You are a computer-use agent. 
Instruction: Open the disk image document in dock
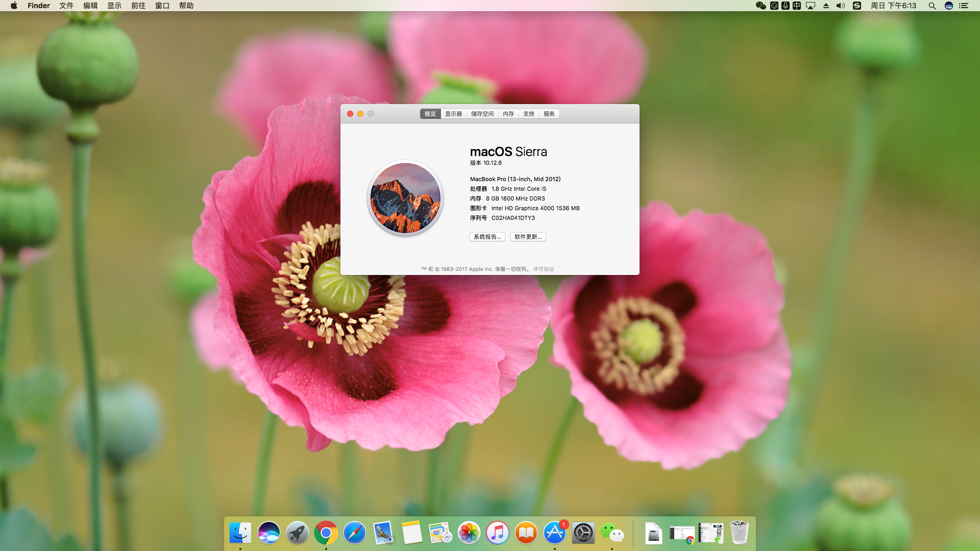pyautogui.click(x=654, y=534)
